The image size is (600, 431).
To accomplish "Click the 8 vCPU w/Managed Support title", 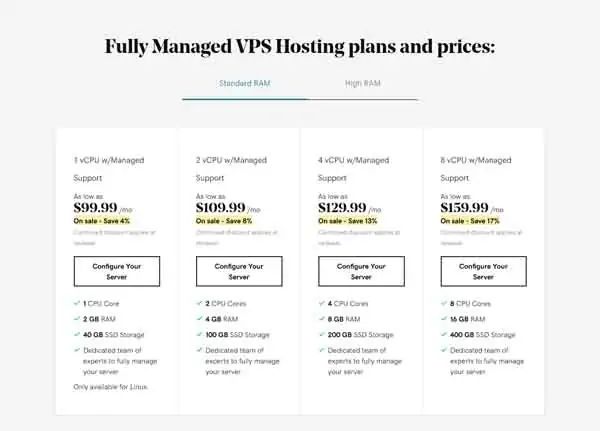I will pyautogui.click(x=476, y=169).
